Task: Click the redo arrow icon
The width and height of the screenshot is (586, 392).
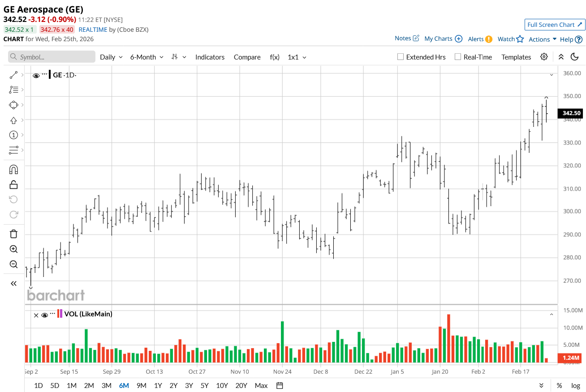Action: pyautogui.click(x=13, y=214)
